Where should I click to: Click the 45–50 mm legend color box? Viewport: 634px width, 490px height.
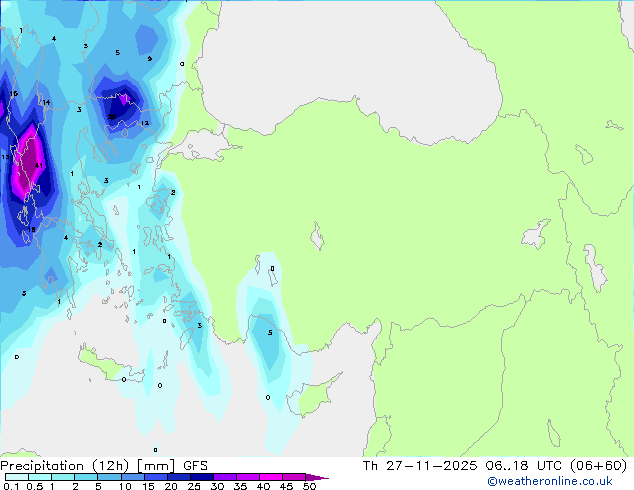click(x=294, y=477)
